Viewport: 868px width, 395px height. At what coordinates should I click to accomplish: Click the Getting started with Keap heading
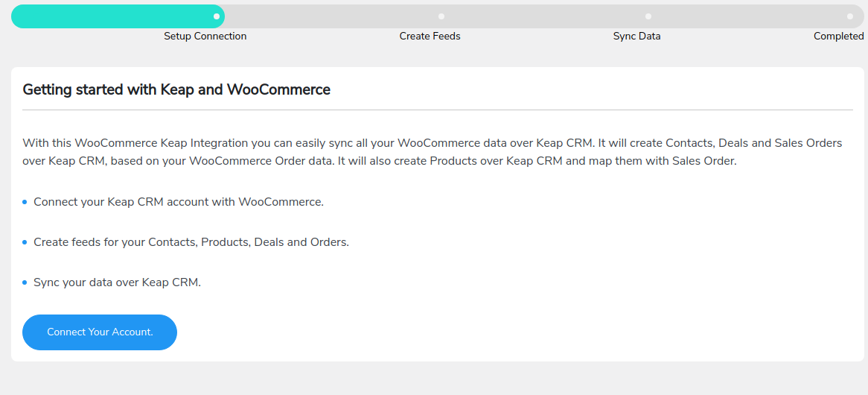tap(176, 89)
